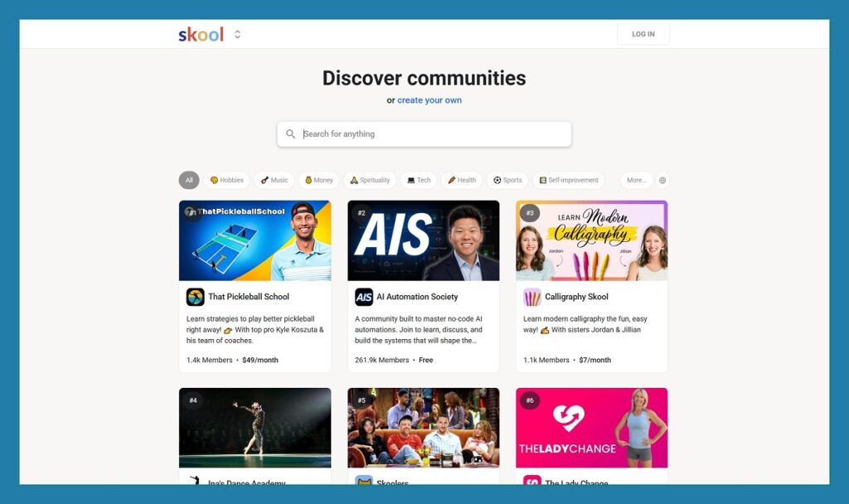Filter communities by Music
This screenshot has width=849, height=504.
[x=274, y=180]
